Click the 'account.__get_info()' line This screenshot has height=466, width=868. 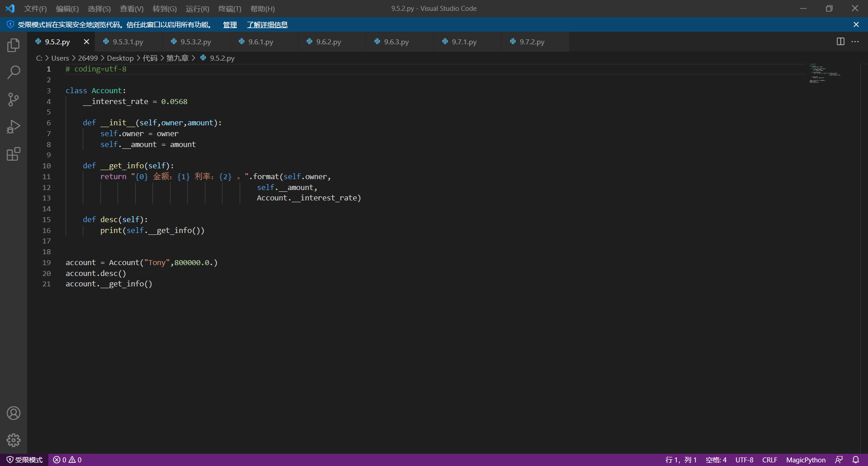[109, 284]
